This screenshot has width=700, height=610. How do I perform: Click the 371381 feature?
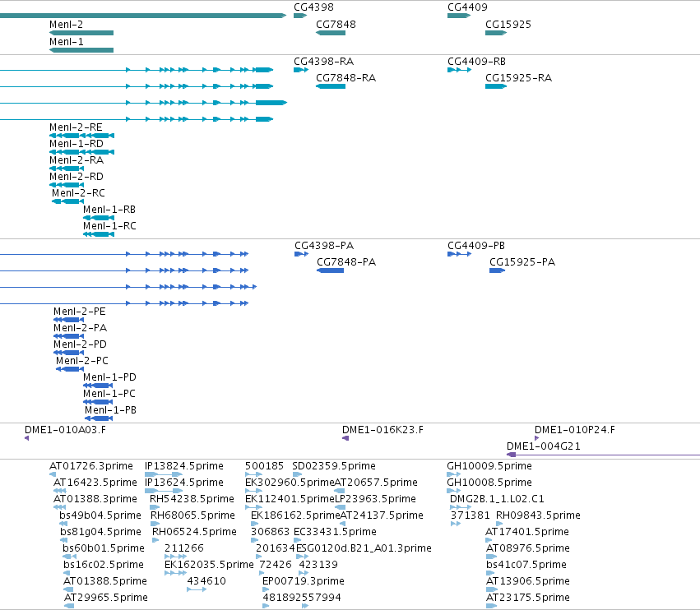tap(456, 524)
